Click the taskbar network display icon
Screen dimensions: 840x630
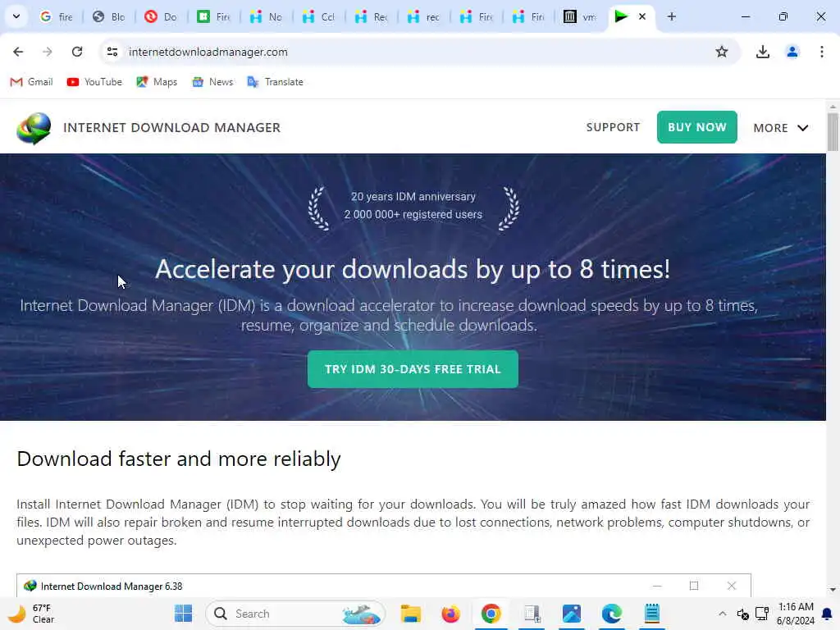pyautogui.click(x=762, y=614)
